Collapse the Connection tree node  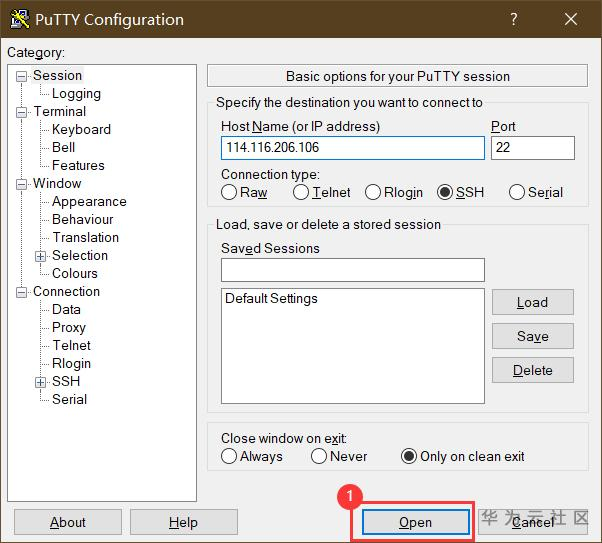point(22,292)
